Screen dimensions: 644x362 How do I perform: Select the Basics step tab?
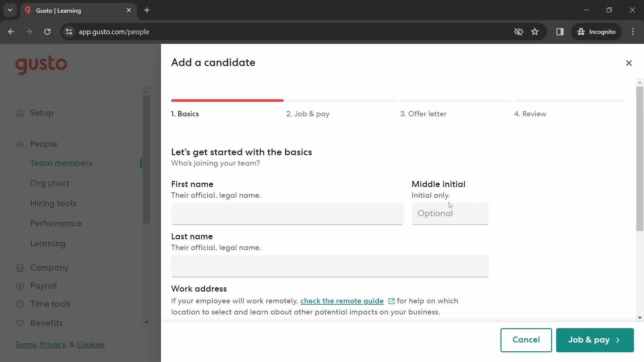(x=185, y=114)
